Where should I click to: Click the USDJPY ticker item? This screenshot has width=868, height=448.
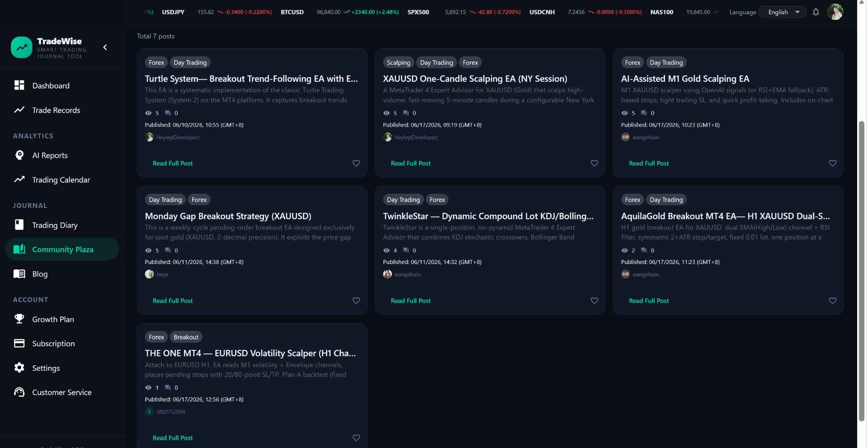pos(217,12)
